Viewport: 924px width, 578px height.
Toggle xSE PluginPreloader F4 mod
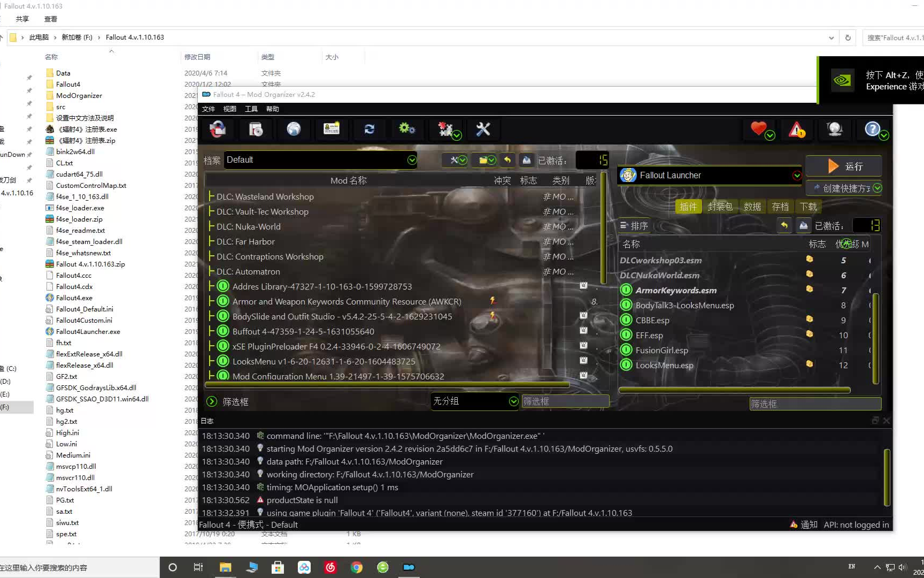(223, 346)
